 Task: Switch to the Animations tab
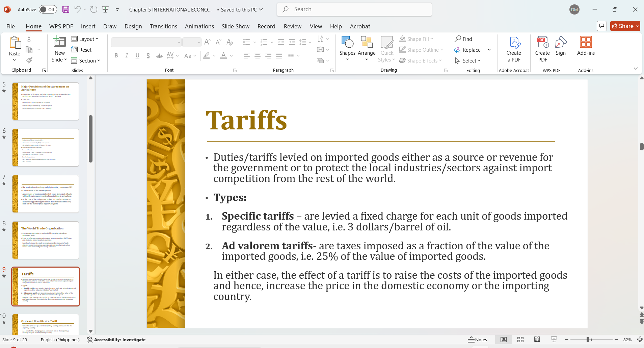coord(199,26)
